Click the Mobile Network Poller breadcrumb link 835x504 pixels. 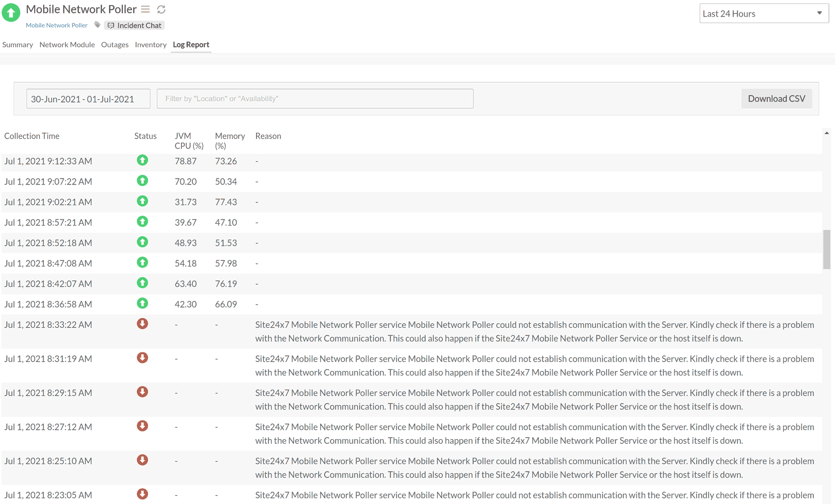point(57,26)
